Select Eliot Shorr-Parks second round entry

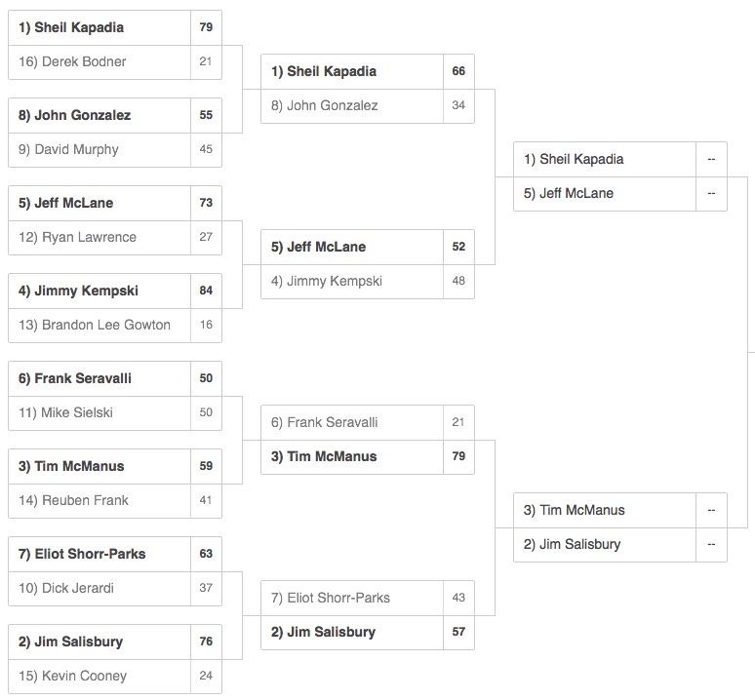point(368,598)
